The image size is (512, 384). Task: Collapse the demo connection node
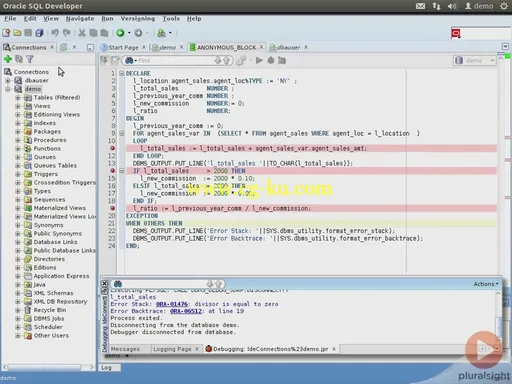pos(8,89)
